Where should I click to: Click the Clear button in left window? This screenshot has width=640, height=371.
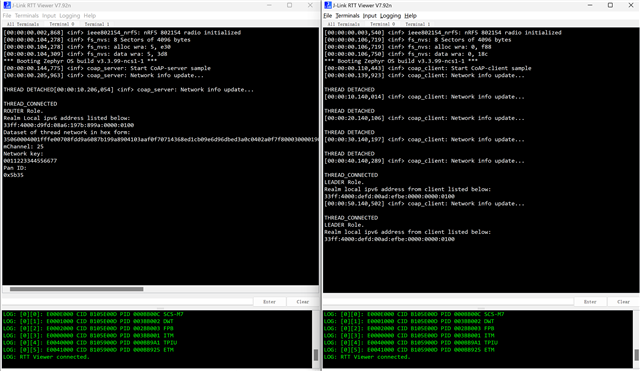(302, 302)
